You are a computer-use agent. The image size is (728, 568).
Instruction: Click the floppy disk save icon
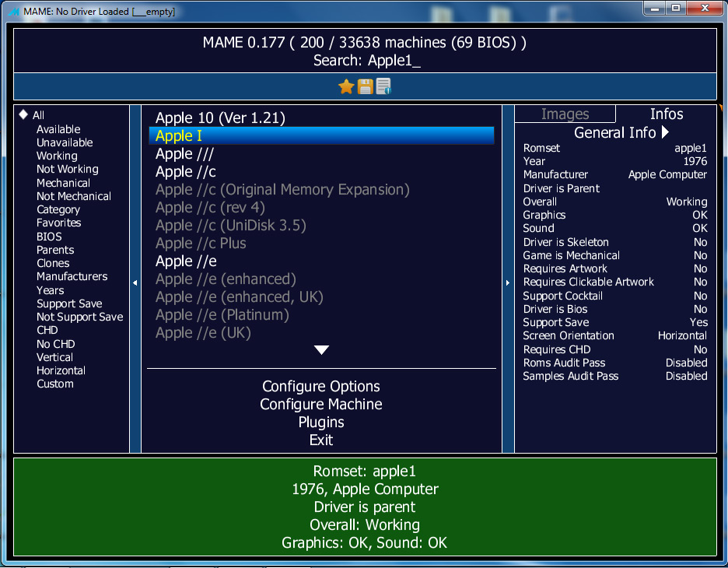point(366,86)
